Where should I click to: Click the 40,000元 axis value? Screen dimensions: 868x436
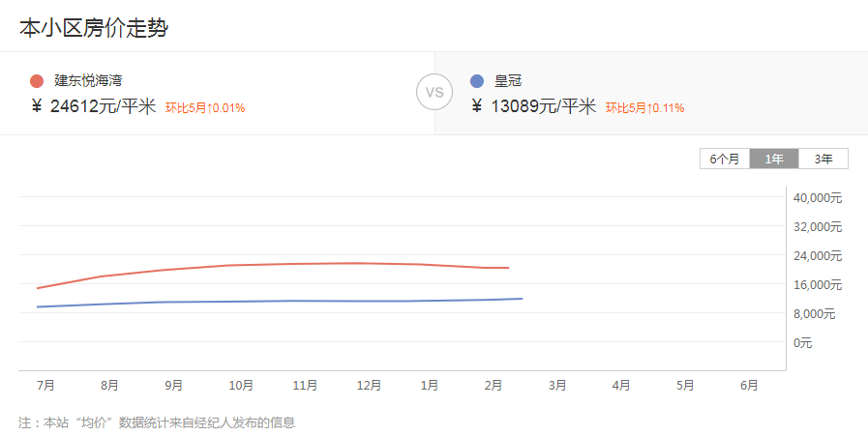pos(818,197)
